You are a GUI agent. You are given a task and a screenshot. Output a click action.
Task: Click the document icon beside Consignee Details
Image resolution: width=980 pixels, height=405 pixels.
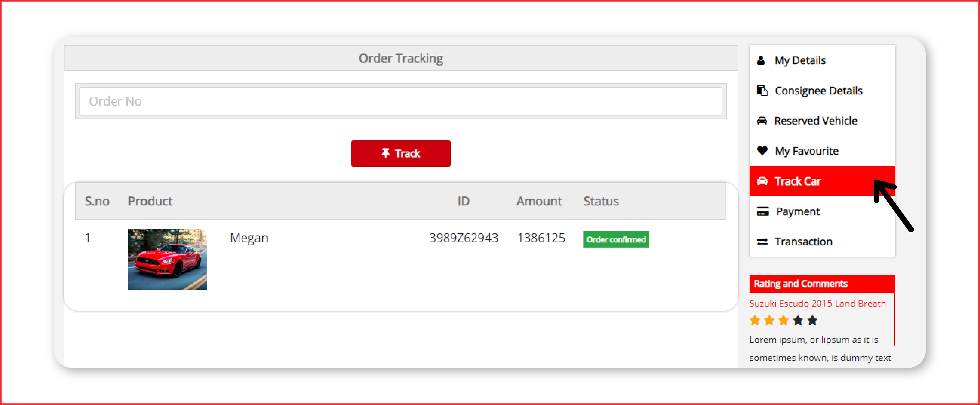(x=762, y=91)
